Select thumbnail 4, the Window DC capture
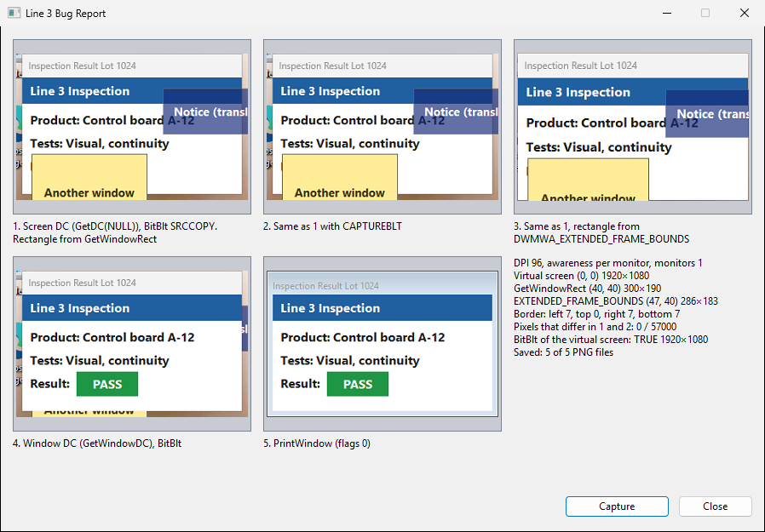This screenshot has width=765, height=532. 132,344
